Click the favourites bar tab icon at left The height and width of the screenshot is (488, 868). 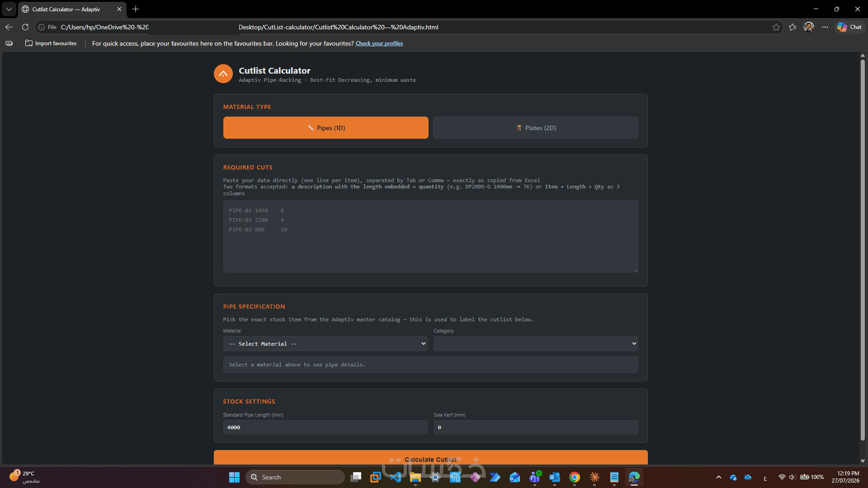point(9,43)
